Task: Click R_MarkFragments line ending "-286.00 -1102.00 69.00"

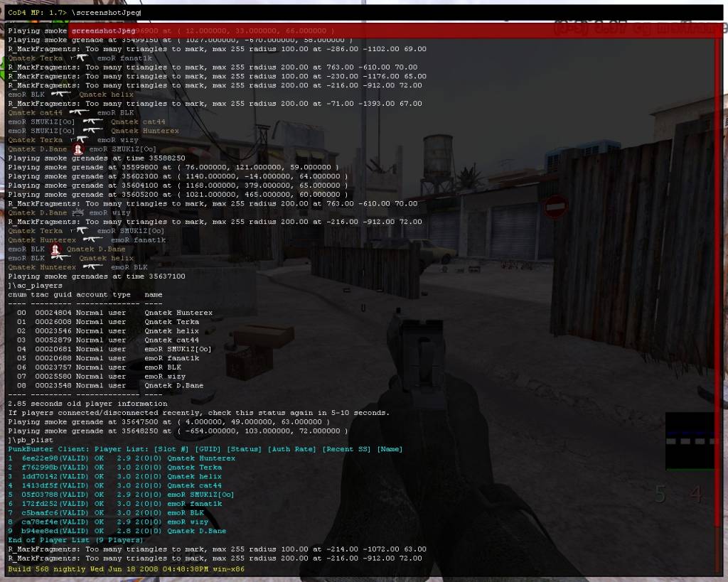Action: tap(217, 49)
